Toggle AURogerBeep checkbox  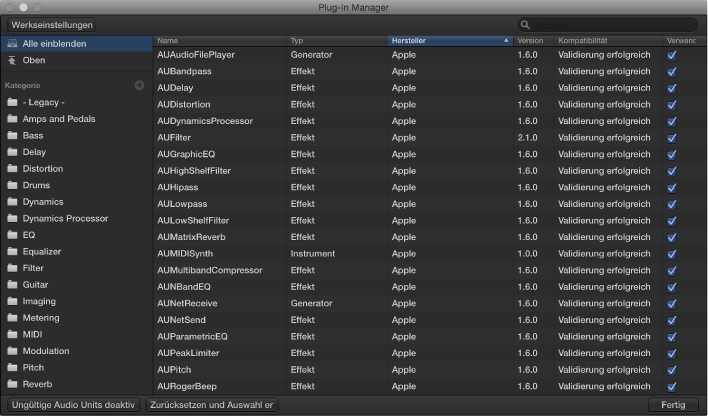(671, 387)
